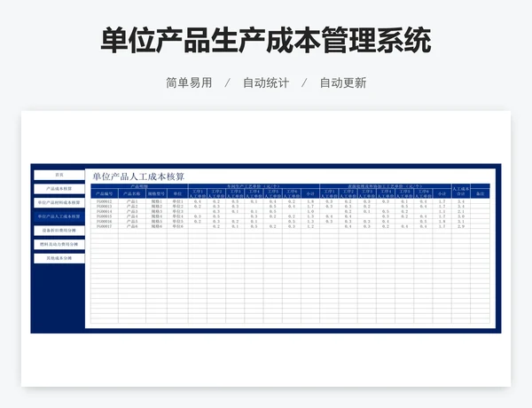Click the 产品2 name cell
Screen dimensions: 532x408
132,207
